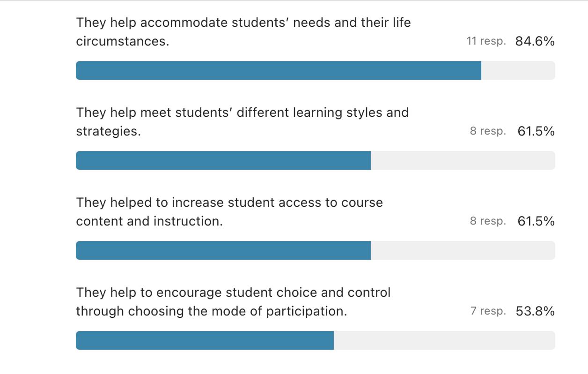This screenshot has width=588, height=374.
Task: Click the blue bar under the course content answer
Action: pyautogui.click(x=223, y=250)
